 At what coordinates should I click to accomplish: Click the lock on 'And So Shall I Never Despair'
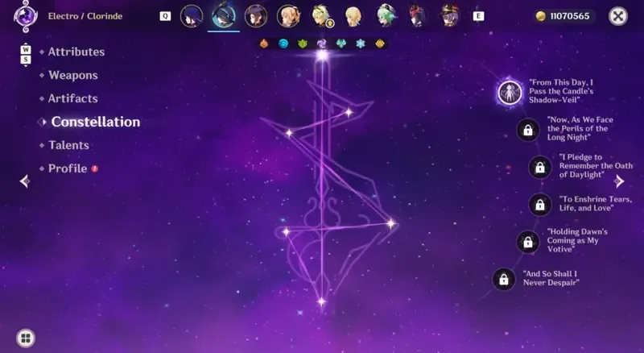tap(504, 280)
